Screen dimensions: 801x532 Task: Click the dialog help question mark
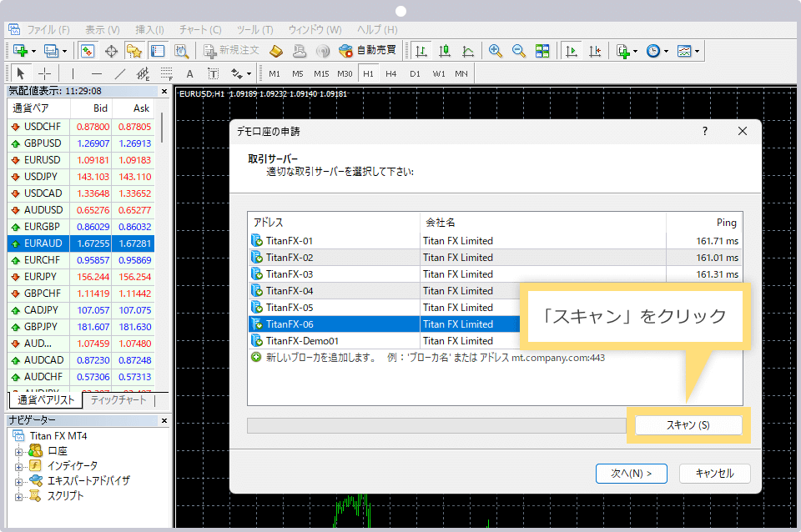click(705, 131)
